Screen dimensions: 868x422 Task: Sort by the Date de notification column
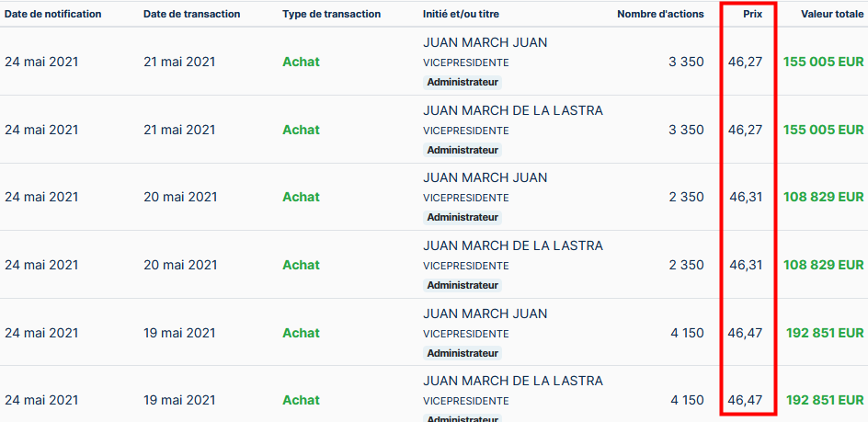(x=52, y=15)
